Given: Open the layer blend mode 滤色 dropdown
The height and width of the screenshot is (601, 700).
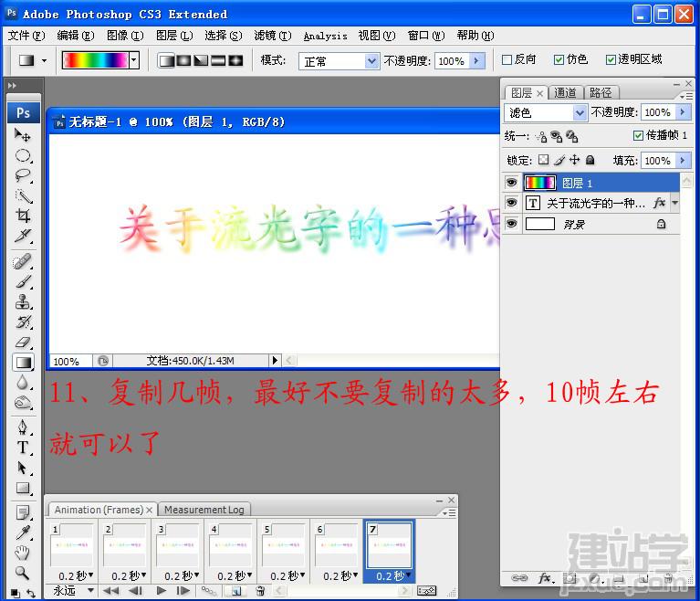Looking at the screenshot, I should [x=580, y=112].
